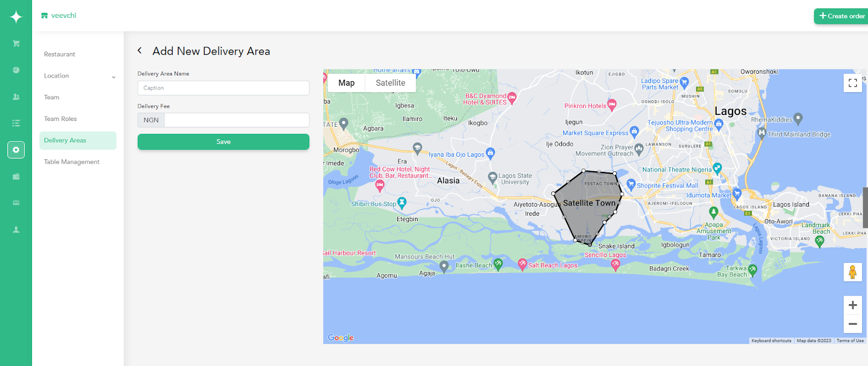
Task: Click the Lagos State University pin
Action: [493, 177]
